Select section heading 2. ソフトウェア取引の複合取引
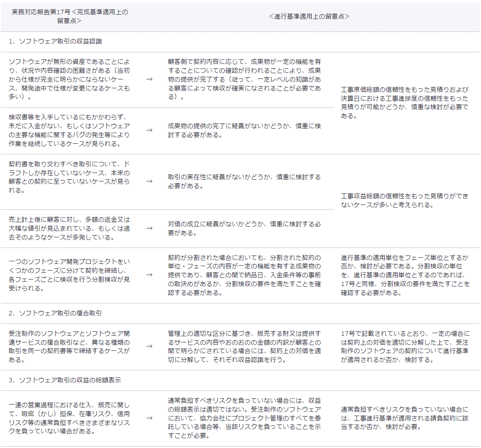This screenshot has height=448, width=481. pos(55,313)
